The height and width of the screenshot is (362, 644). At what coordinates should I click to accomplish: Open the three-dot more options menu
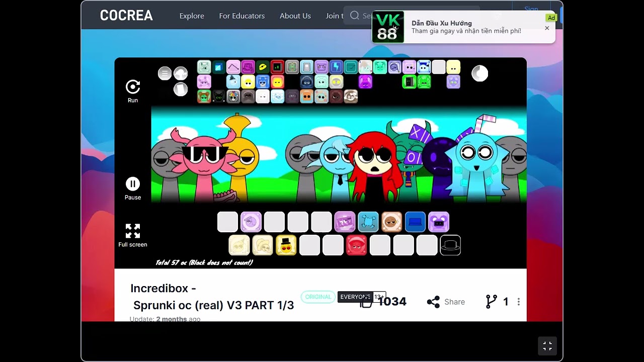pos(518,302)
